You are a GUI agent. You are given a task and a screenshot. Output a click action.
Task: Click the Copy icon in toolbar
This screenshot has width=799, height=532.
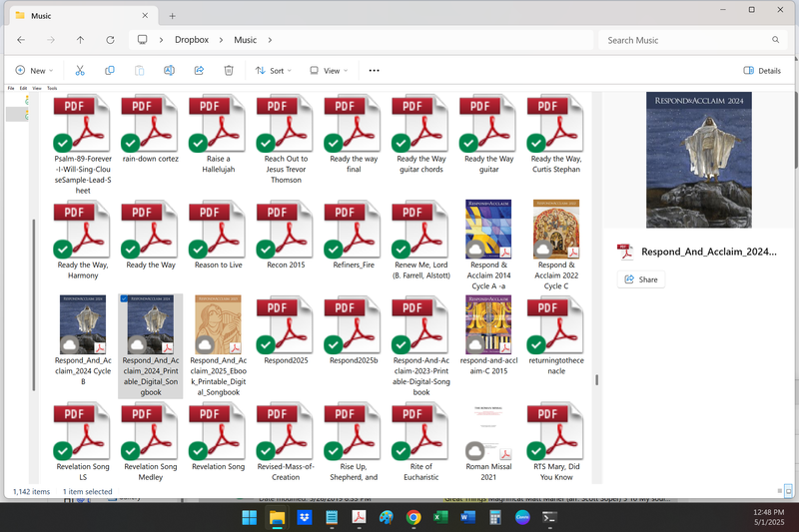[x=110, y=71]
